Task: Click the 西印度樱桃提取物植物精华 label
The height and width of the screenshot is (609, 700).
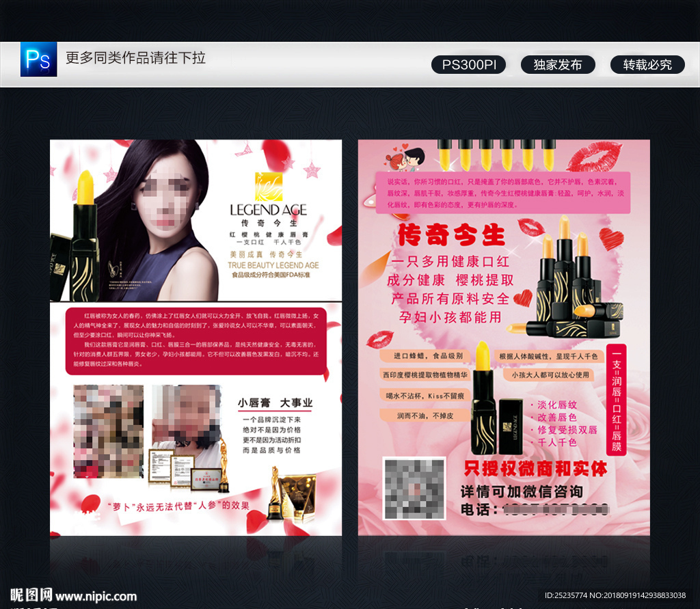Action: tap(425, 375)
